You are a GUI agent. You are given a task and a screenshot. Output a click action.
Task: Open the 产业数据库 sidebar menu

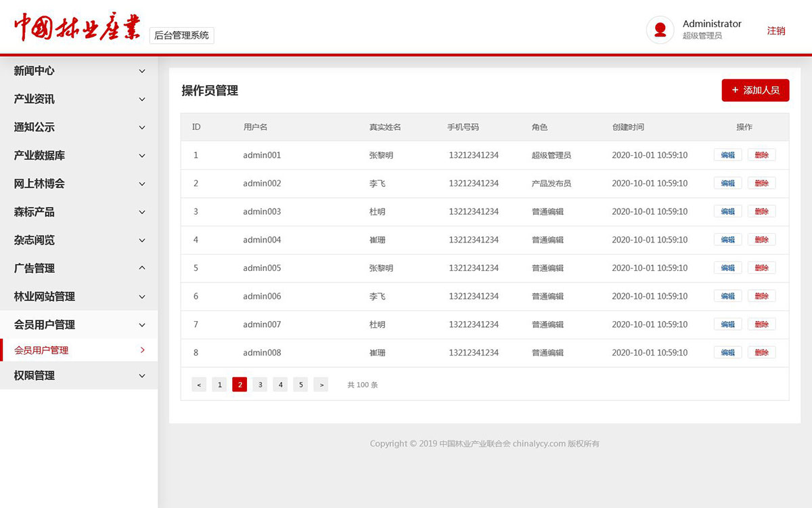click(78, 156)
